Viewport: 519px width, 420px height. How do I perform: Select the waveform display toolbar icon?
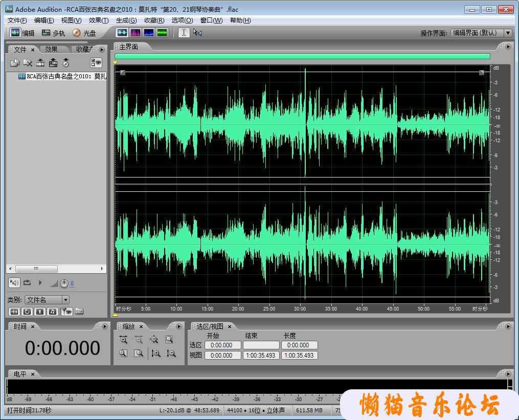pyautogui.click(x=122, y=32)
